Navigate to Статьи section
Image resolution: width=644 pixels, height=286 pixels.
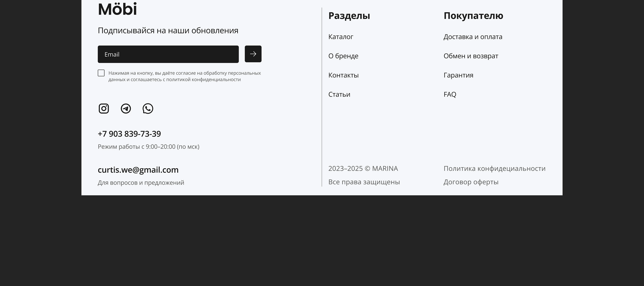tap(339, 94)
